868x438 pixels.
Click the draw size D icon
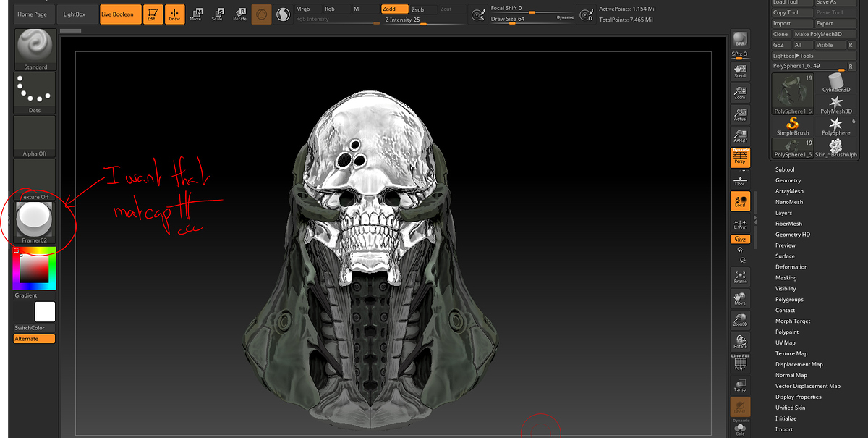pos(587,14)
